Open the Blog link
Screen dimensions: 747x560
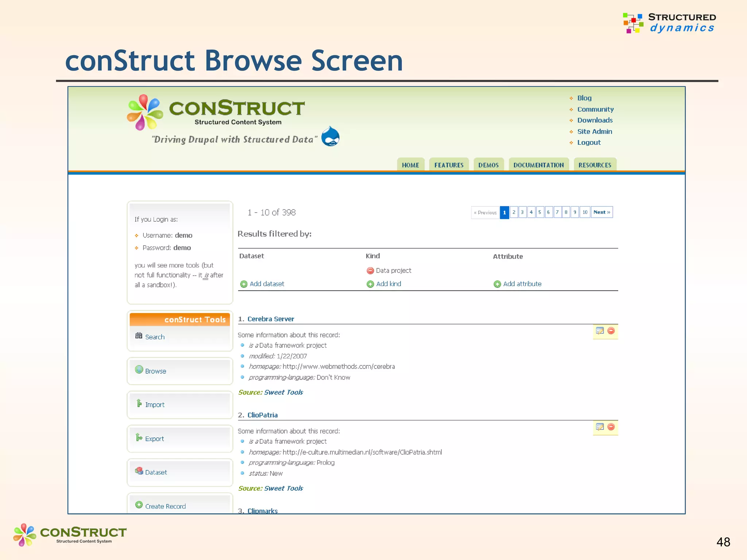[x=584, y=98]
